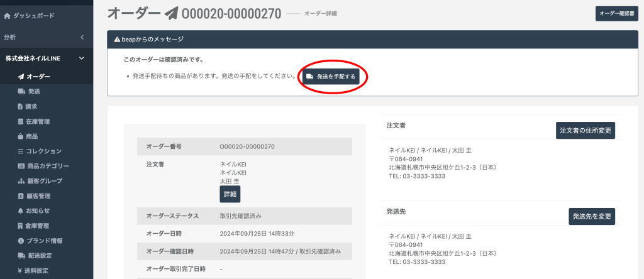The height and width of the screenshot is (279, 644).
Task: Click the bag icon beside 商品
Action: [x=21, y=136]
